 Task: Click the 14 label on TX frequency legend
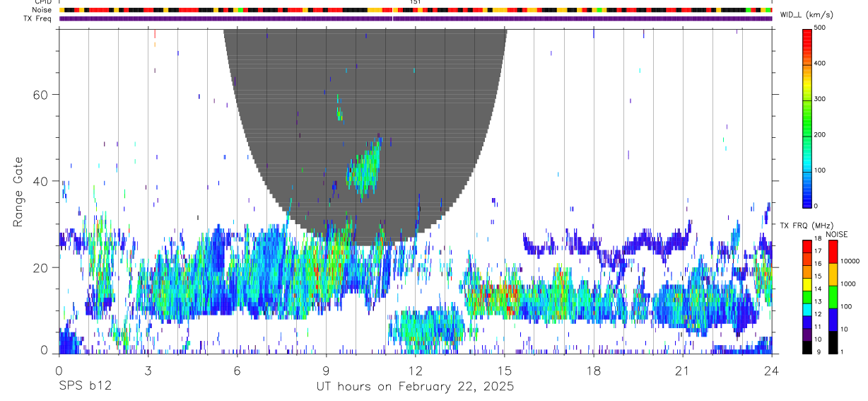pos(818,289)
